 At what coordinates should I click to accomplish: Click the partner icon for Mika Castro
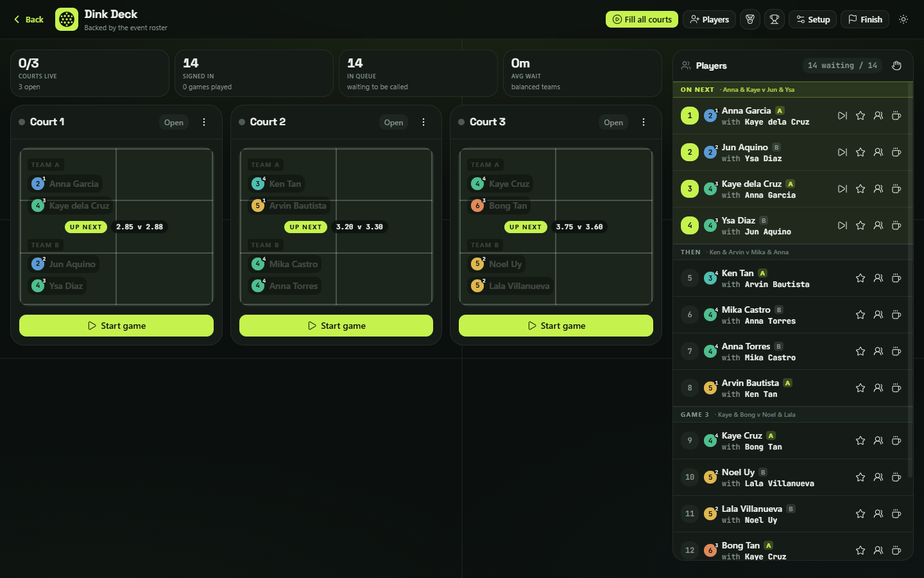click(x=878, y=315)
